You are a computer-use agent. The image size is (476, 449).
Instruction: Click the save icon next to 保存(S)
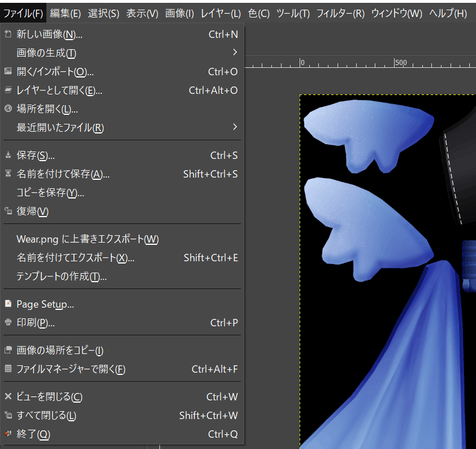pos(8,155)
